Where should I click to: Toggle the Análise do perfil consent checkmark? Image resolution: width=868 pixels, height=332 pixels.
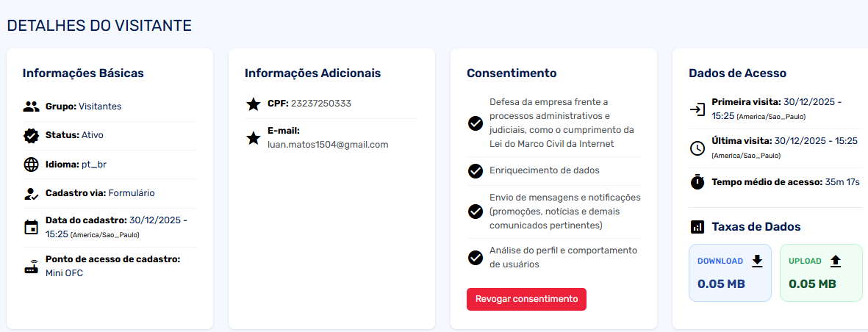coord(475,257)
